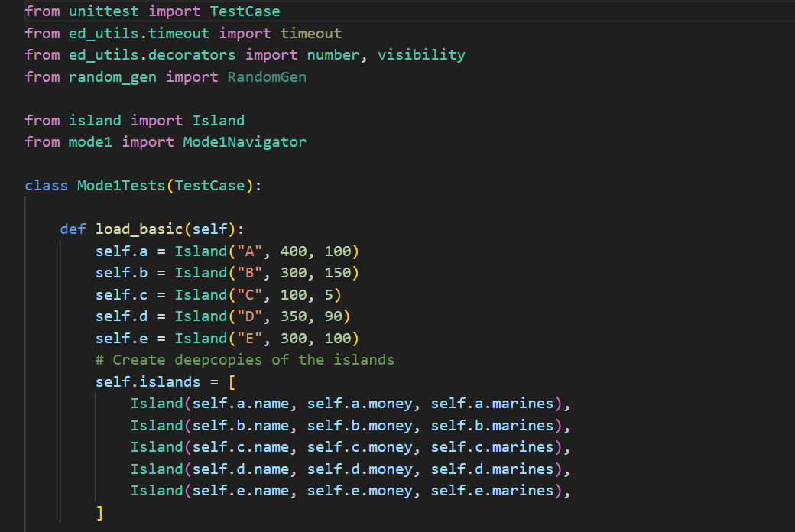This screenshot has width=795, height=532.
Task: Click the RandomGen import name
Action: point(267,77)
